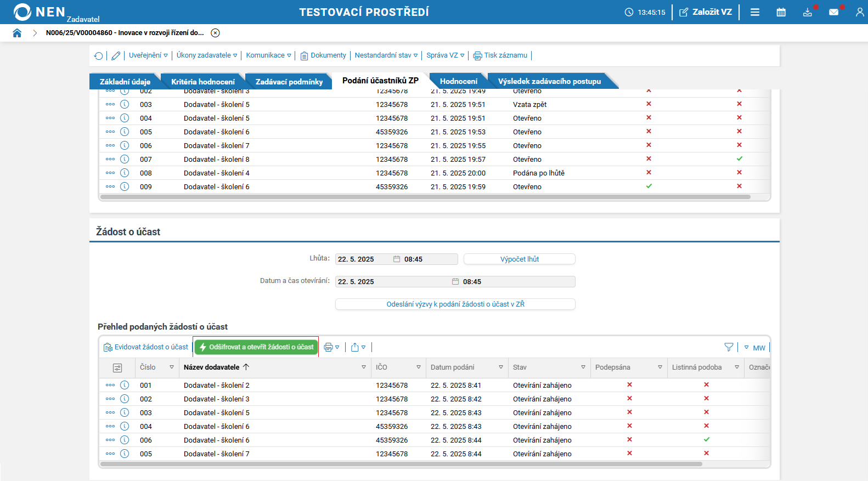Switch to the Hodnocení tab
Viewport: 868px width, 481px height.
point(458,81)
